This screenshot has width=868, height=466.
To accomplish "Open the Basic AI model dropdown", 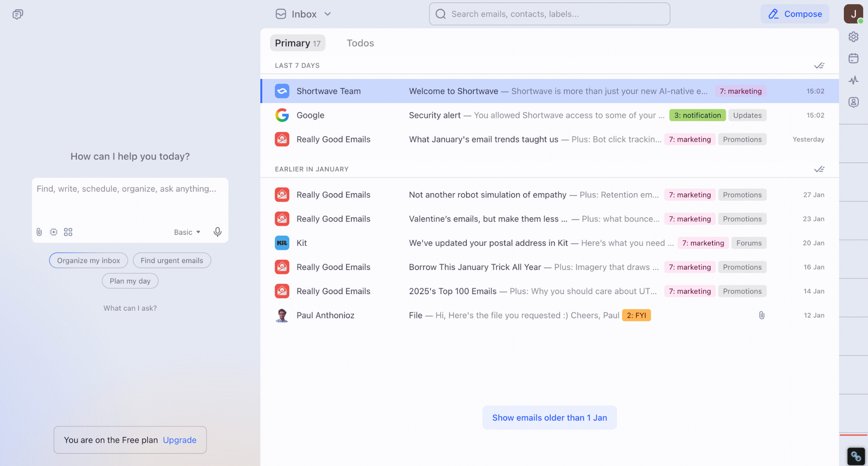I will point(187,232).
